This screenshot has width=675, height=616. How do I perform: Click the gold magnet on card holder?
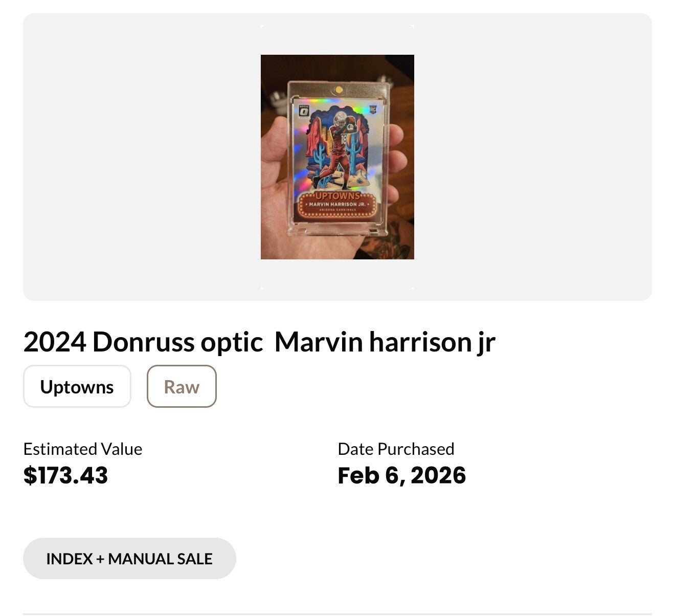(x=337, y=90)
